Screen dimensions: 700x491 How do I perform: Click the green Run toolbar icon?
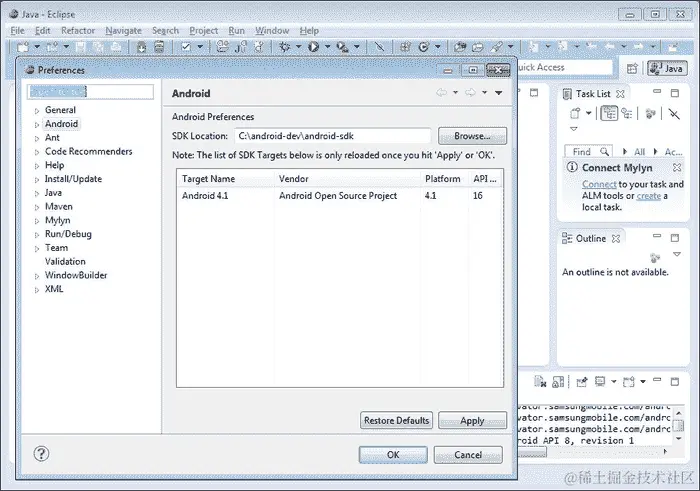point(313,46)
